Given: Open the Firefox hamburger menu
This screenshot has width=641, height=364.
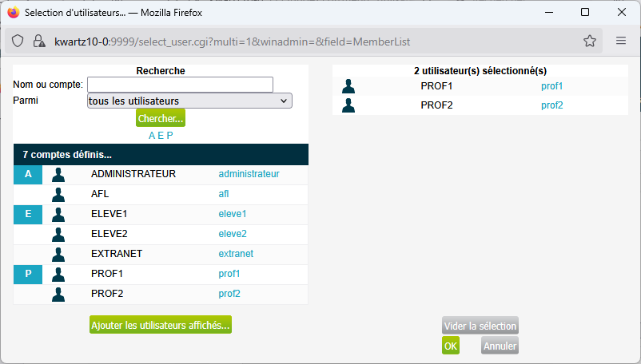Looking at the screenshot, I should coord(621,41).
